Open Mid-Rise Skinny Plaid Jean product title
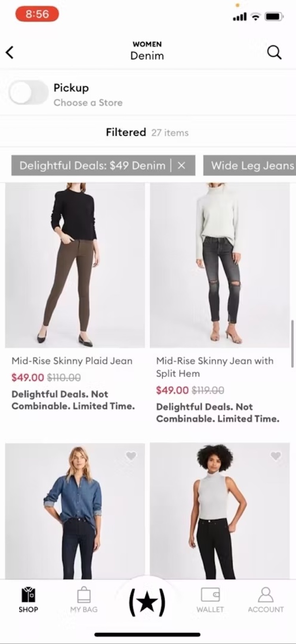Viewport: 296px width, 644px height. click(x=72, y=361)
